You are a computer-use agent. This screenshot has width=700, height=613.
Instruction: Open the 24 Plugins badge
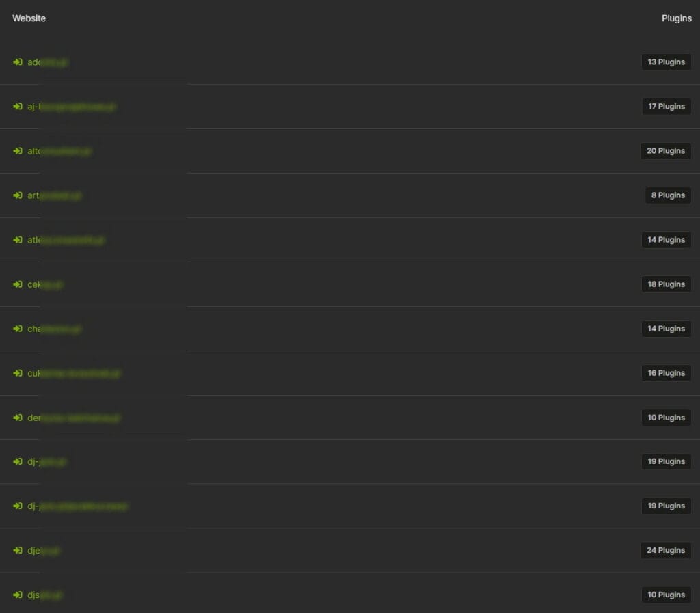click(x=666, y=551)
